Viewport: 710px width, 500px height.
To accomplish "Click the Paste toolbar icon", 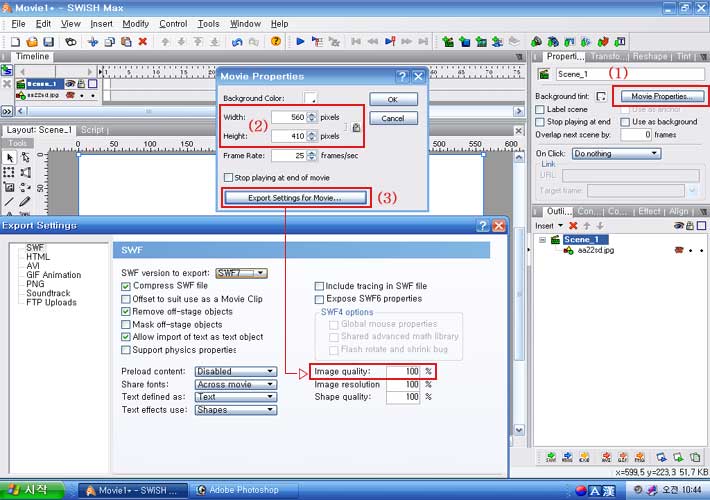I will (126, 42).
